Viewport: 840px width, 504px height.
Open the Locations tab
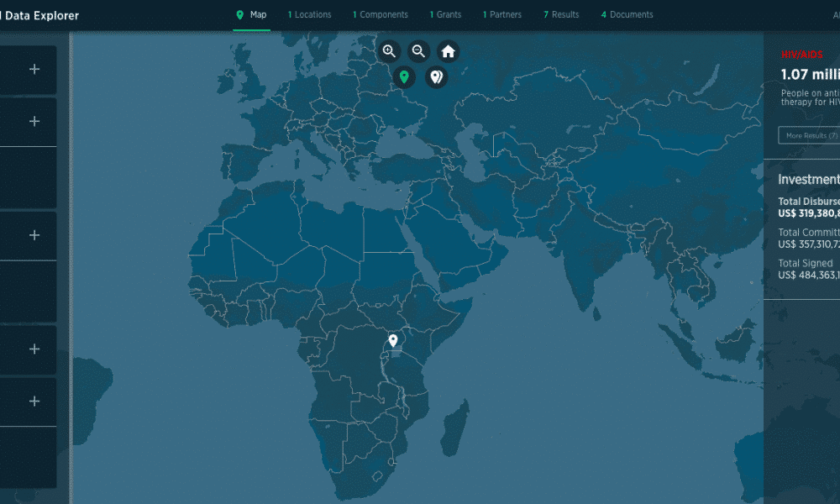309,14
